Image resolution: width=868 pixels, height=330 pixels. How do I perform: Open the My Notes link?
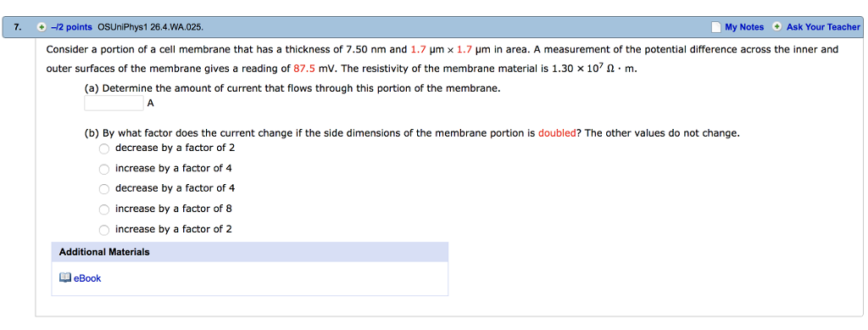pos(744,26)
